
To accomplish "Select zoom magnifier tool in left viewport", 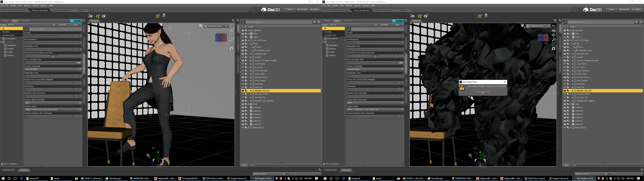I will coord(232,40).
